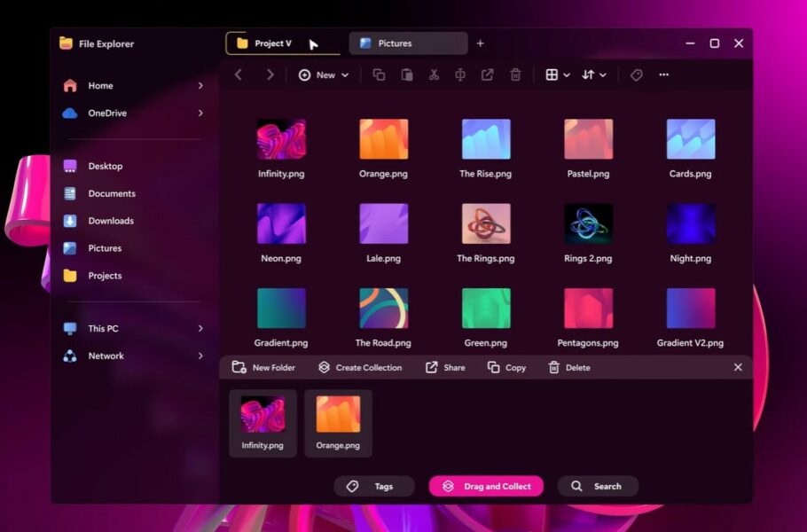
Task: Open the view layout dropdown
Action: [557, 75]
